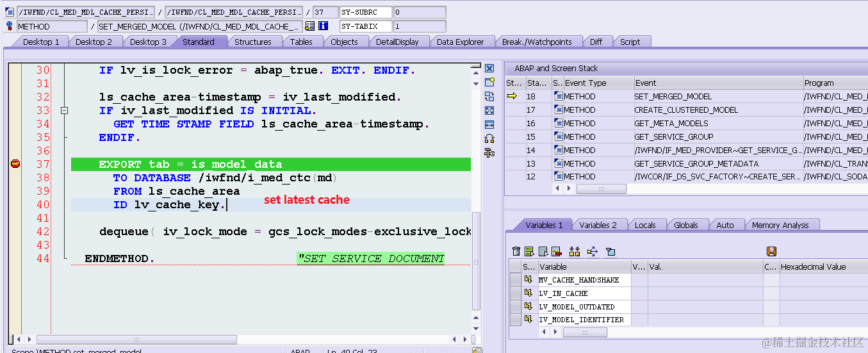The image size is (868, 353).
Task: Click the method icon in stack row 18
Action: pos(559,96)
